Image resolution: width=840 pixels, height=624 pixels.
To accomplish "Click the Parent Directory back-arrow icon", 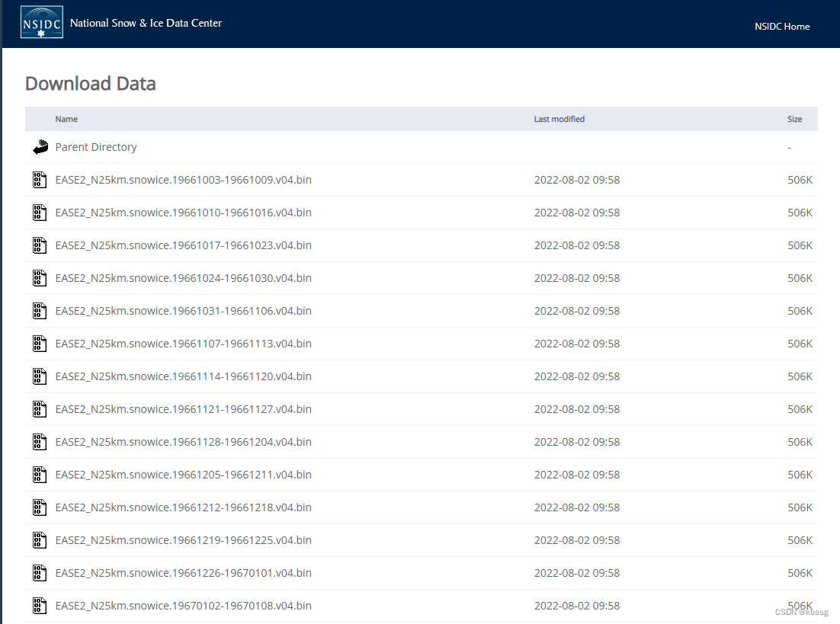I will pyautogui.click(x=40, y=147).
